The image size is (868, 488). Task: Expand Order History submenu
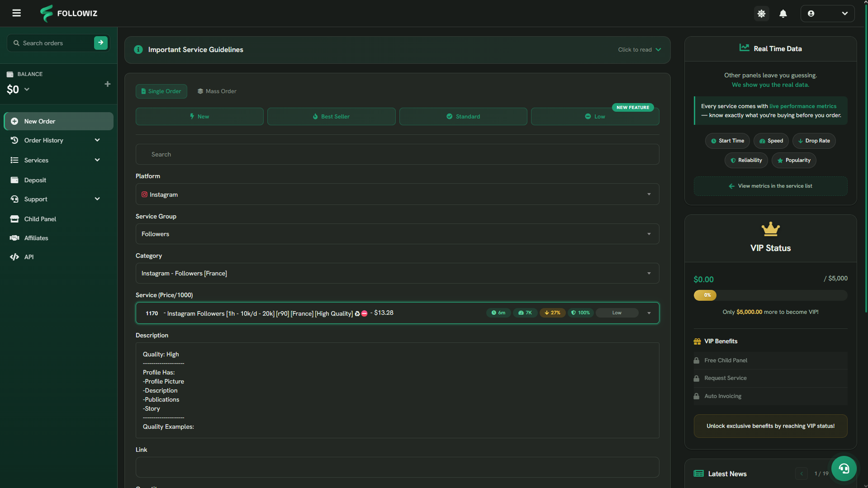pyautogui.click(x=97, y=140)
